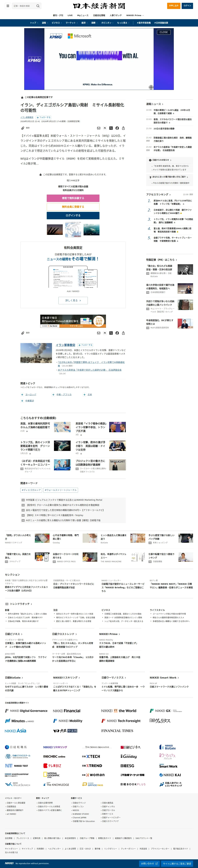Image resolution: width=198 pixels, height=868 pixels.
Task: Expand the 経済 navigation dropdown
Action: click(84, 23)
